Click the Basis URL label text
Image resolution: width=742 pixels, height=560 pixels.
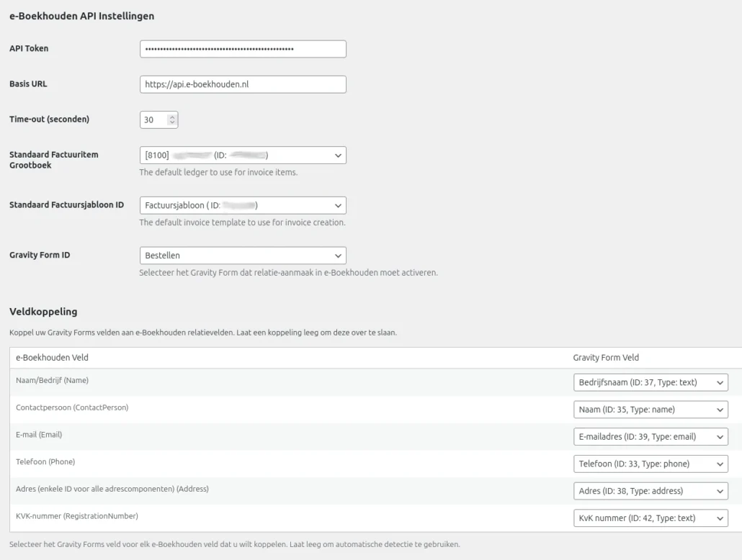tap(28, 83)
